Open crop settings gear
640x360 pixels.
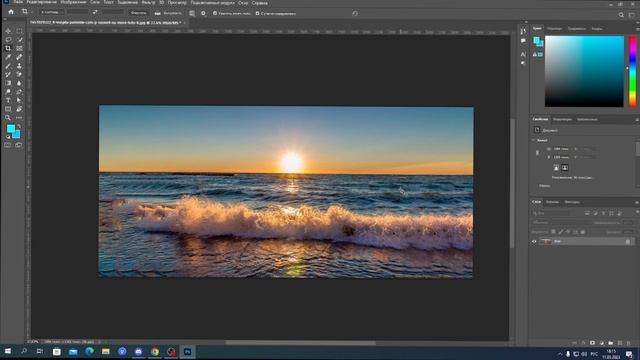pyautogui.click(x=203, y=13)
